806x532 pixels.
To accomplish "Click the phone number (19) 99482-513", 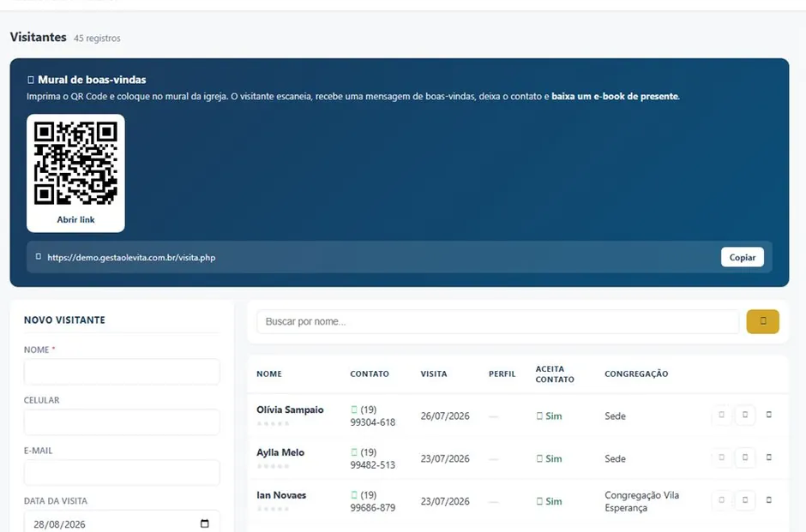I will (373, 458).
